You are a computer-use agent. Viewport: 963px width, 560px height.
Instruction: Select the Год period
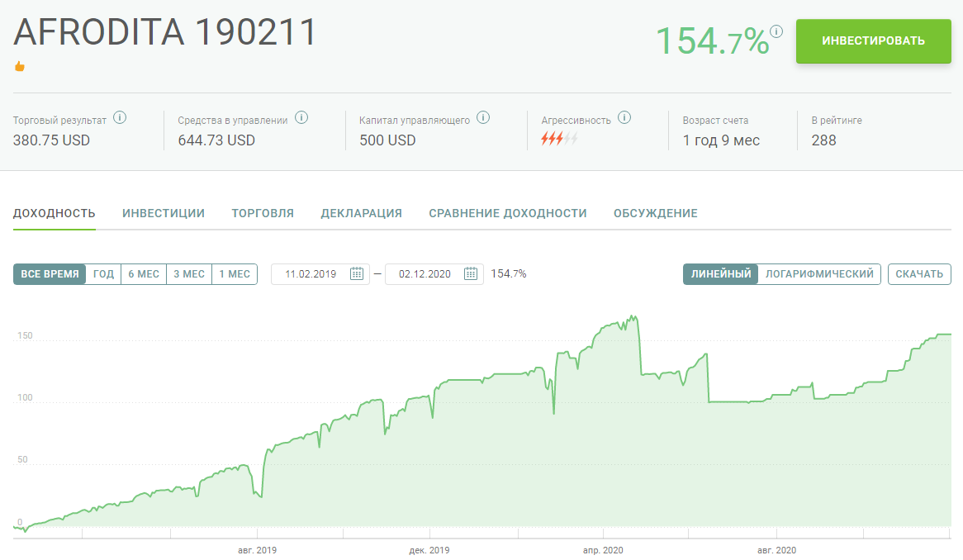click(x=103, y=274)
